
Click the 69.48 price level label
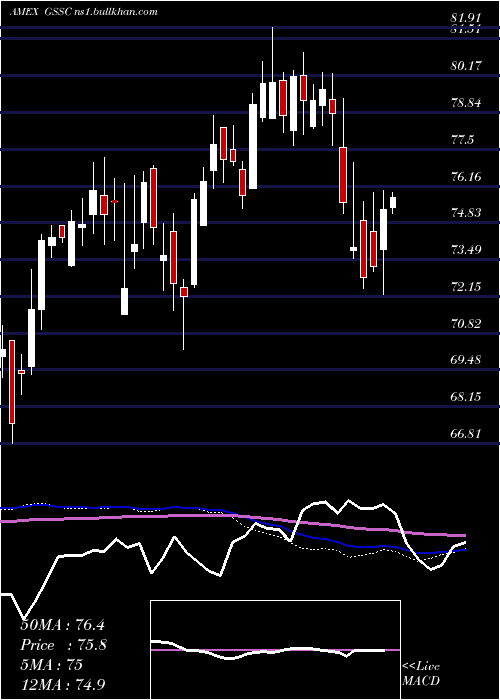tap(467, 359)
